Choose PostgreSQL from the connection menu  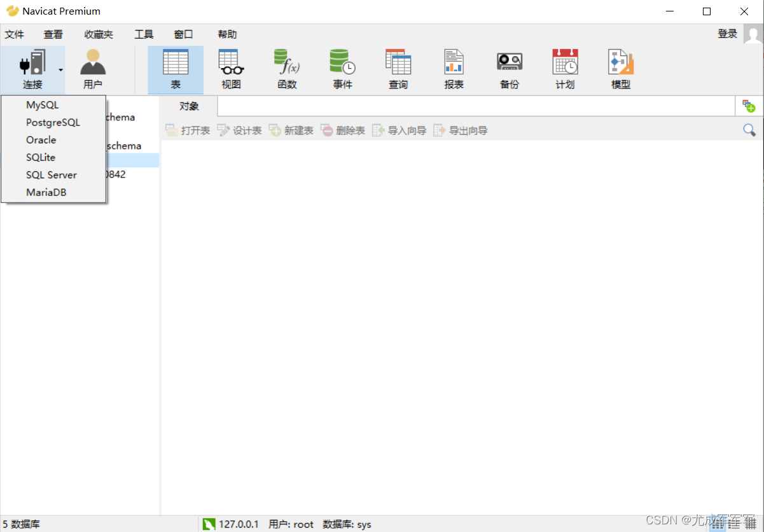point(53,122)
